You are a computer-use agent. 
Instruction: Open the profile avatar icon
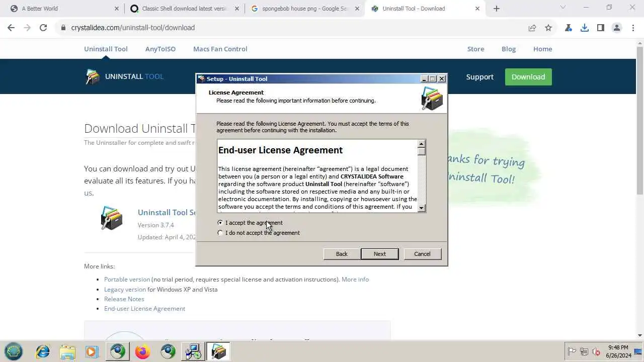tap(617, 28)
